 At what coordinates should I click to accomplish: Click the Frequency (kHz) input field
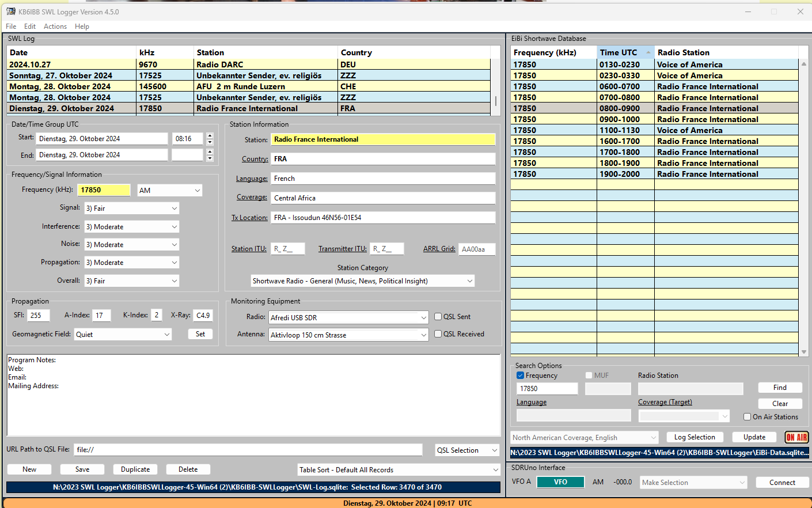104,190
